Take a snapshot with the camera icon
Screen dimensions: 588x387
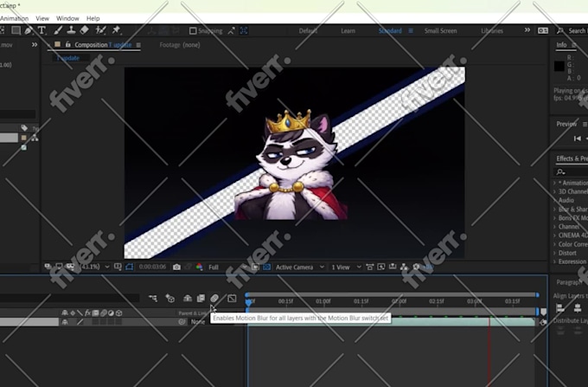pyautogui.click(x=176, y=267)
